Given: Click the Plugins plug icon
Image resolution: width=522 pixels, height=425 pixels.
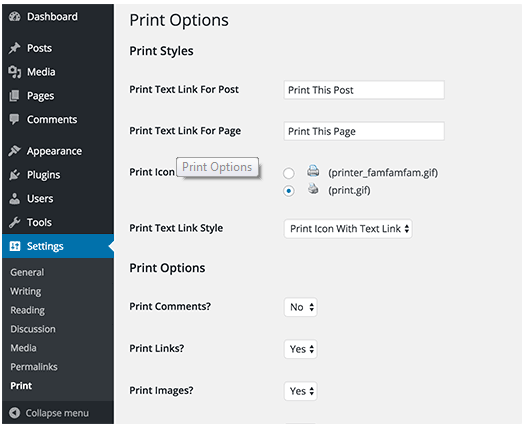Looking at the screenshot, I should 15,175.
